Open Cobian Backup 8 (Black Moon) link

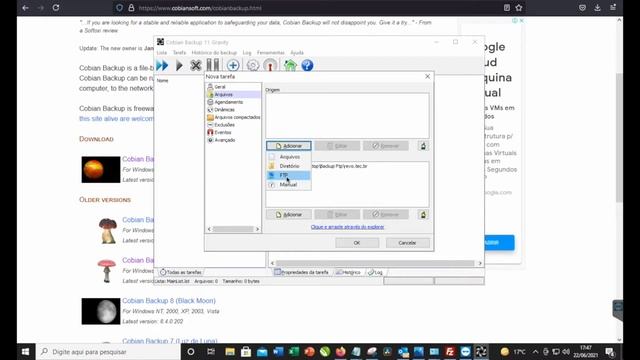tap(169, 301)
